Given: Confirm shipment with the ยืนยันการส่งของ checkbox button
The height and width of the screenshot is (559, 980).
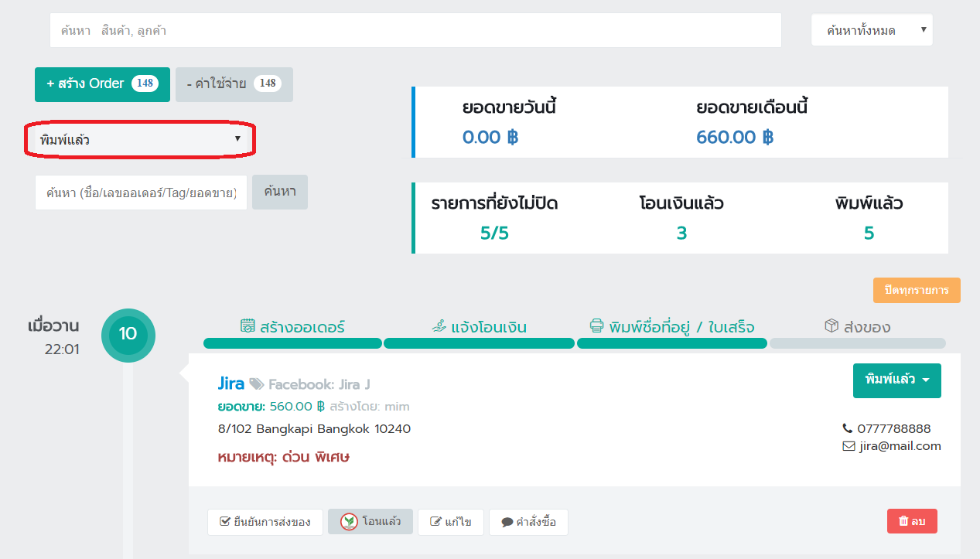Looking at the screenshot, I should point(265,522).
